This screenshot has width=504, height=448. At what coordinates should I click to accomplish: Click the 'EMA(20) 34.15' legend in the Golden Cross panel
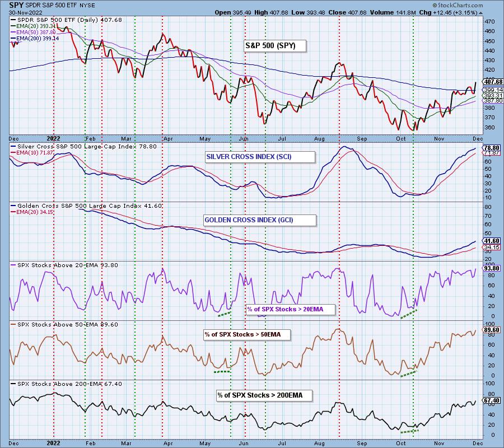pyautogui.click(x=32, y=212)
